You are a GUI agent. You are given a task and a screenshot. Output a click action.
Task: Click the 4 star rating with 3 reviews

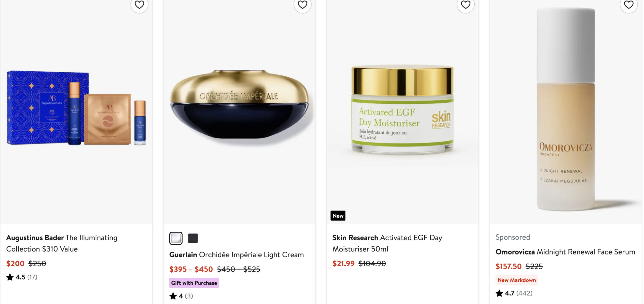181,296
